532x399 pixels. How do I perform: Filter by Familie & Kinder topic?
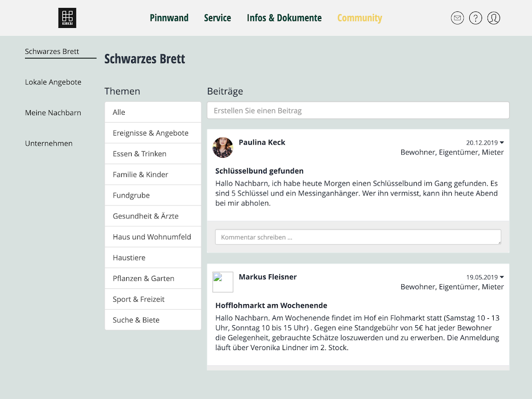click(153, 175)
